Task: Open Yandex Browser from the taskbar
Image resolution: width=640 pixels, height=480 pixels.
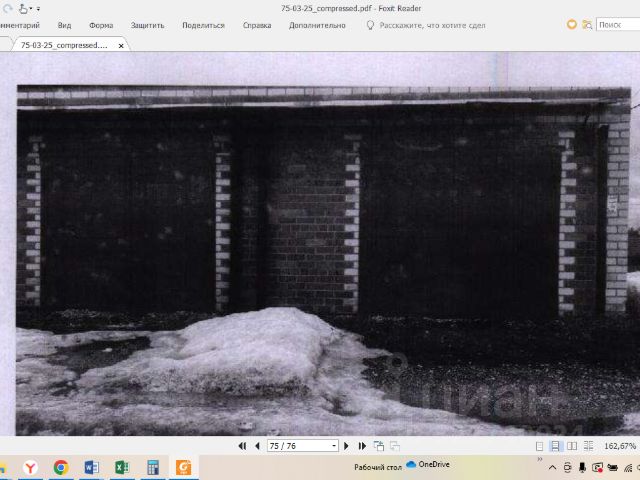Action: point(30,467)
